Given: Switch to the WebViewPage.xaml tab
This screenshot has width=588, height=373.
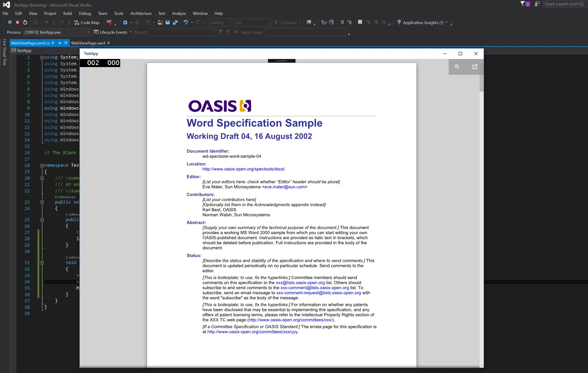Looking at the screenshot, I should (88, 43).
